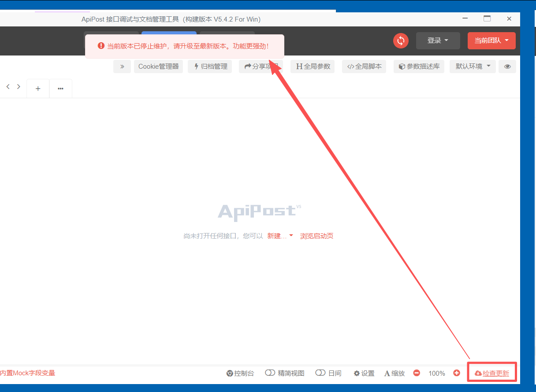Expand the sidebar with the » button
Screen dimensions: 536x392
122,67
